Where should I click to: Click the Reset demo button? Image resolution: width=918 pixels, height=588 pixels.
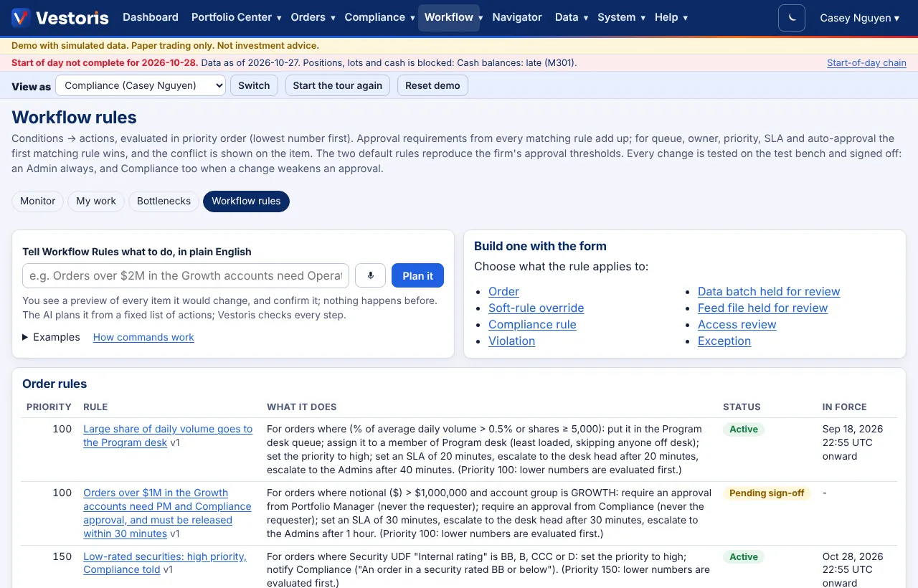coord(432,85)
